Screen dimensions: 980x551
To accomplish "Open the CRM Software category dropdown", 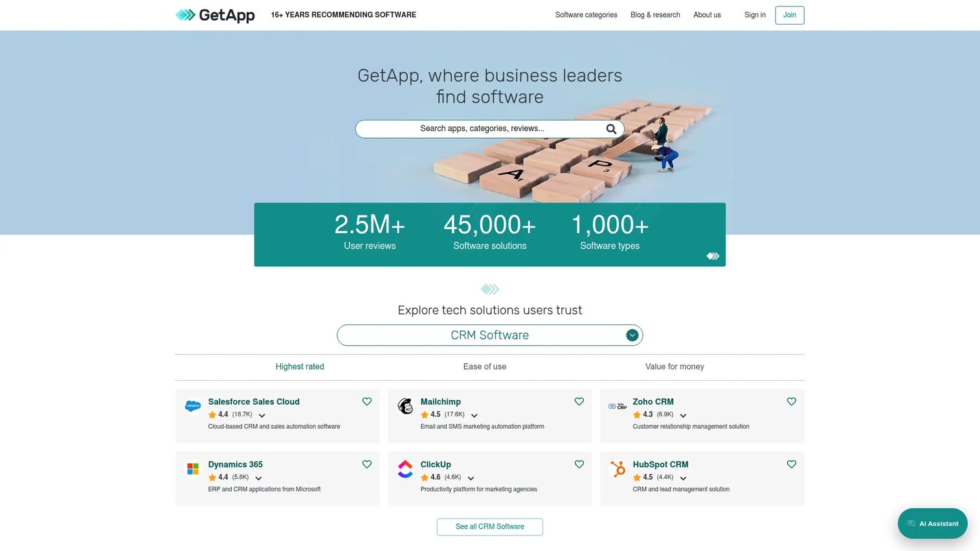I will (x=490, y=335).
